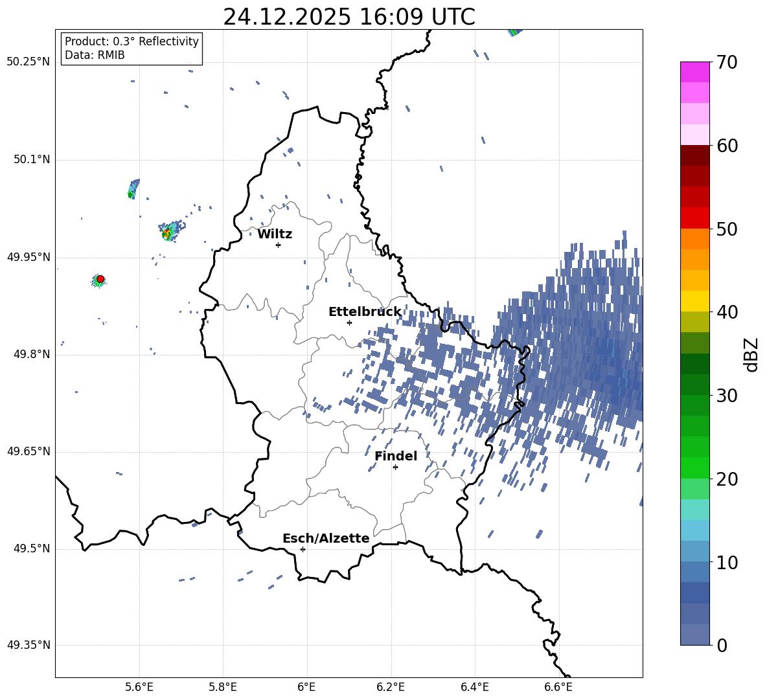Click the 6.2°E longitude label
The image size is (767, 700).
coord(391,687)
